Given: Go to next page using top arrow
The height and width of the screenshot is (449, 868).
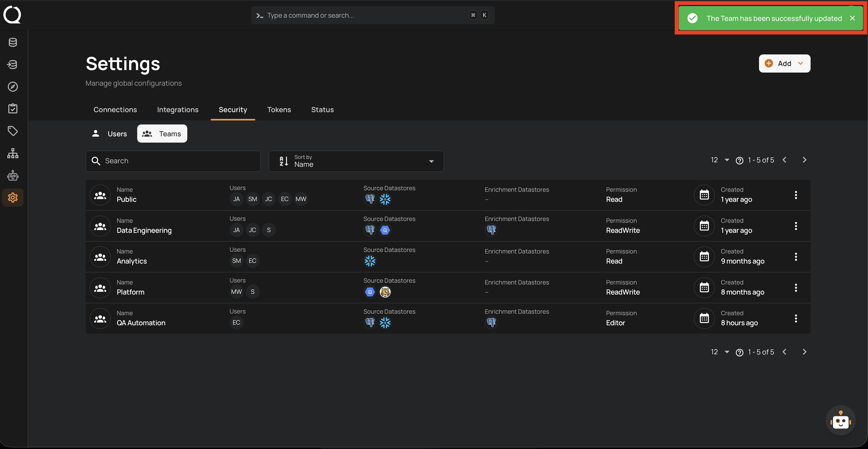Looking at the screenshot, I should tap(804, 160).
